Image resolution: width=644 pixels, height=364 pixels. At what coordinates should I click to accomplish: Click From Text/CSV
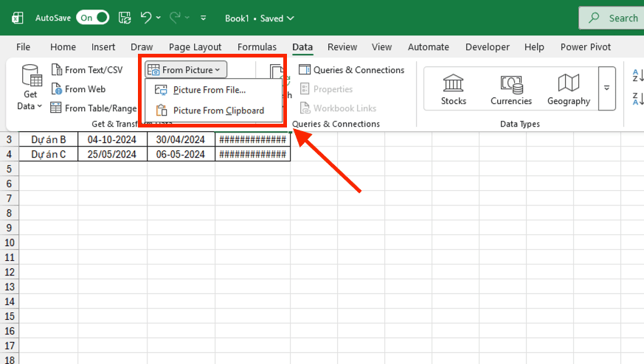87,70
